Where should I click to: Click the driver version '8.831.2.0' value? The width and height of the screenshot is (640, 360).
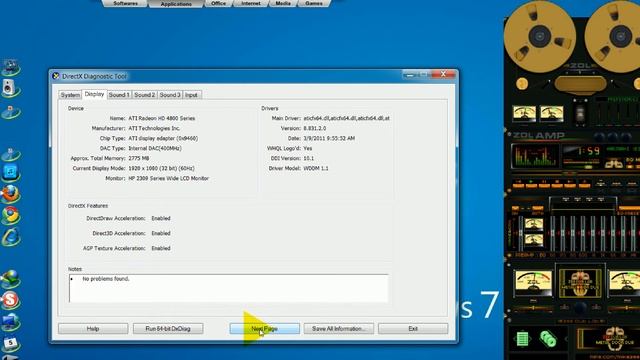tap(315, 128)
